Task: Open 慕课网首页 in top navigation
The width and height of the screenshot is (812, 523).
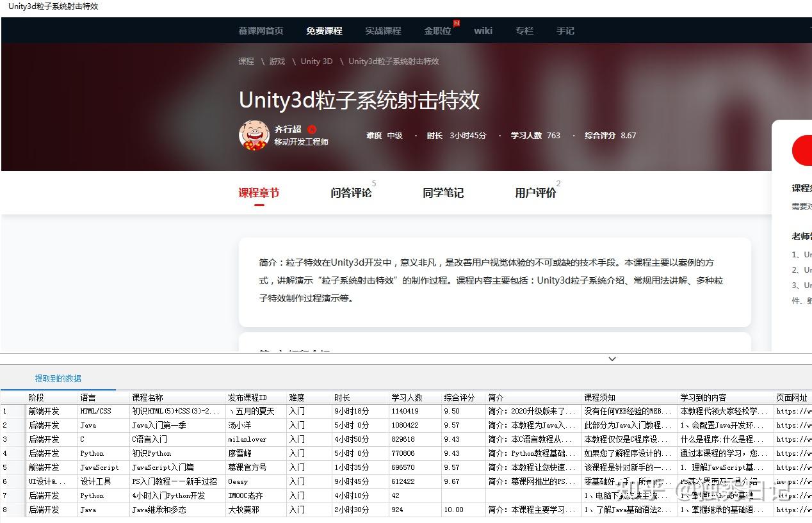Action: coord(261,31)
